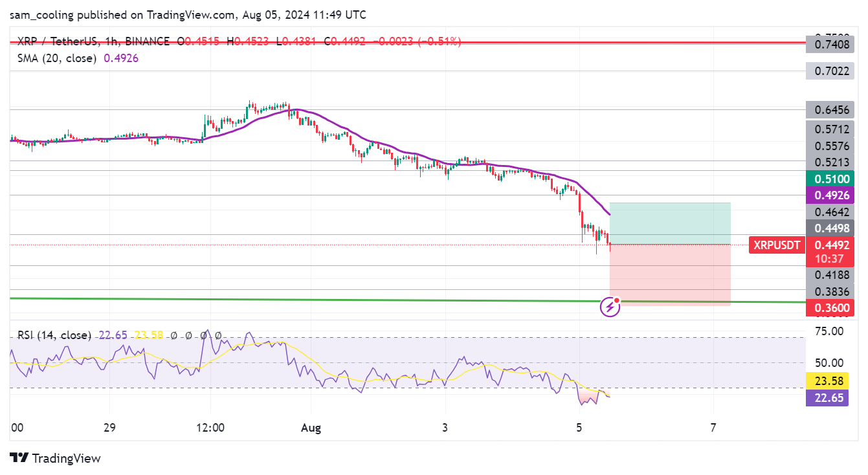Select the 0.7408 price level label
Image resolution: width=868 pixels, height=475 pixels.
[829, 45]
